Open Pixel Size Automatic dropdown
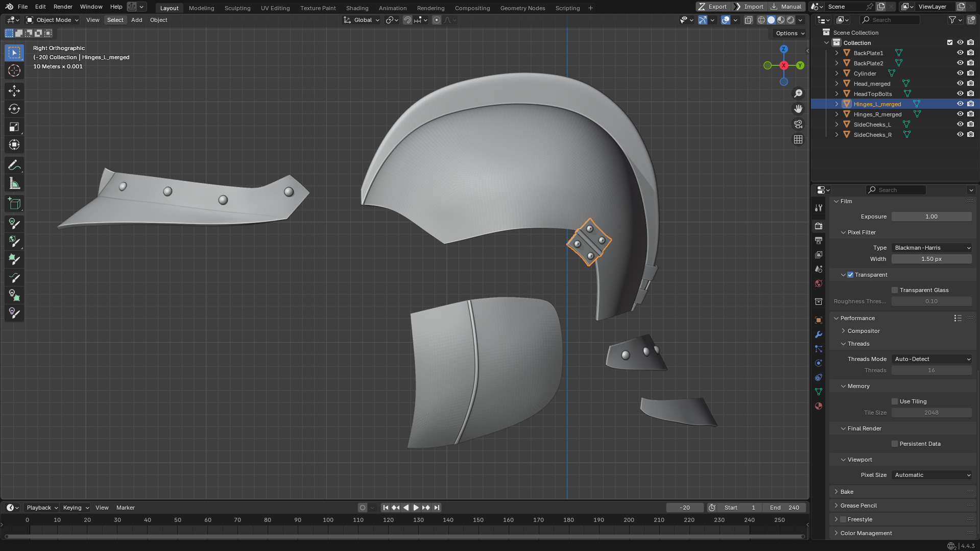This screenshot has width=980, height=551. click(932, 475)
